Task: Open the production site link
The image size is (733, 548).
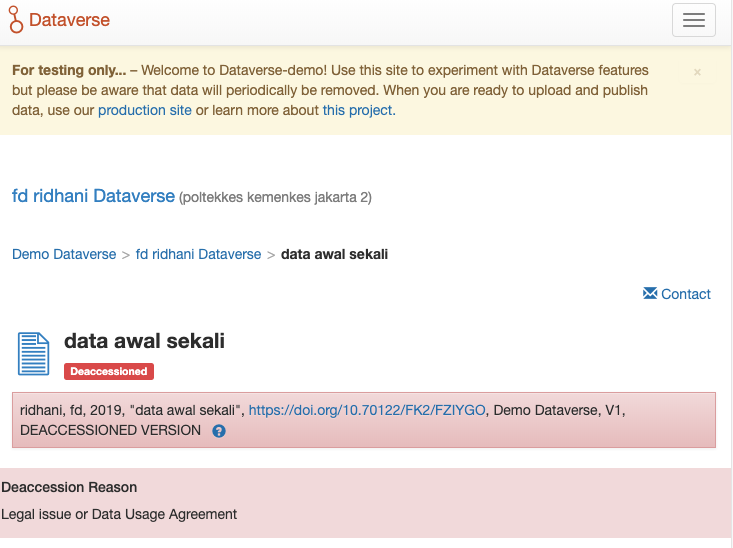Action: click(144, 110)
